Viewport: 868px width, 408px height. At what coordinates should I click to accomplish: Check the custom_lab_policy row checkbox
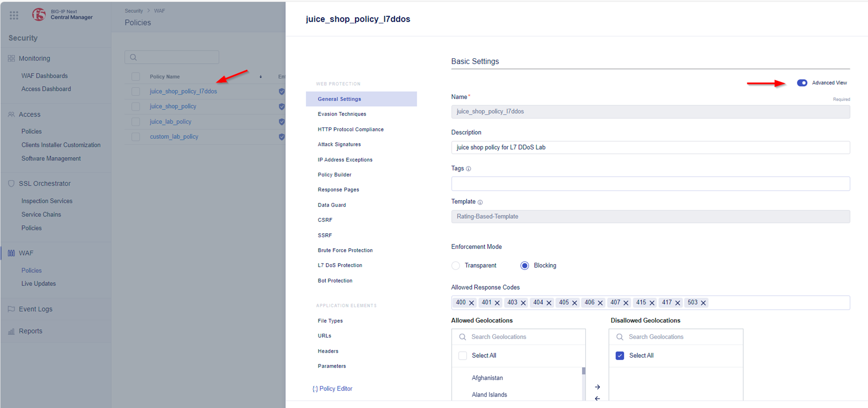136,137
